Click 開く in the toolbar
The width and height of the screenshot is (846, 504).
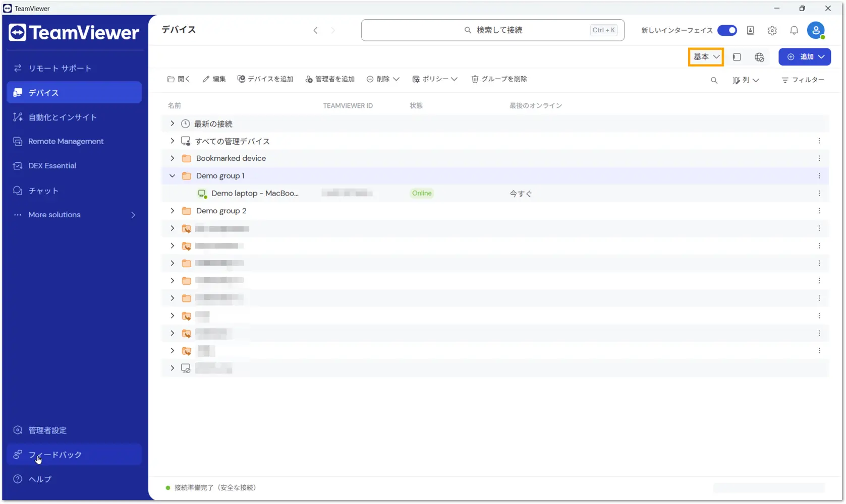pyautogui.click(x=179, y=79)
